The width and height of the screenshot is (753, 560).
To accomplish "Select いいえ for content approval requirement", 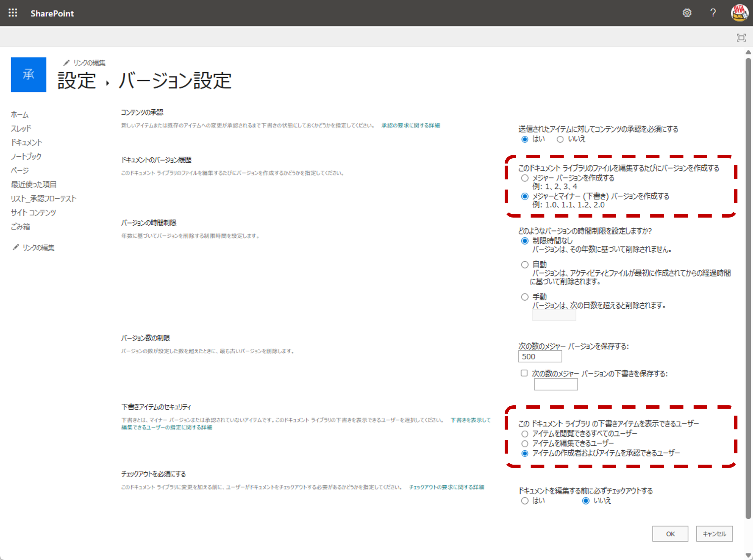I will (x=560, y=139).
